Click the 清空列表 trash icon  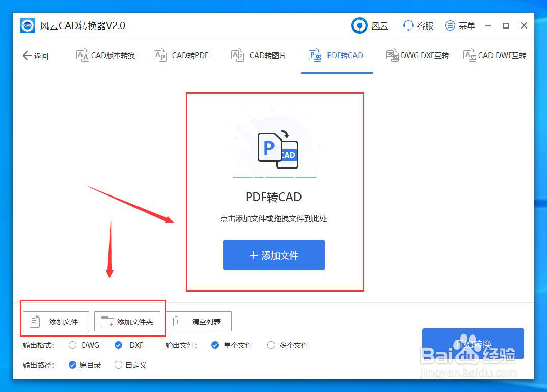(177, 321)
